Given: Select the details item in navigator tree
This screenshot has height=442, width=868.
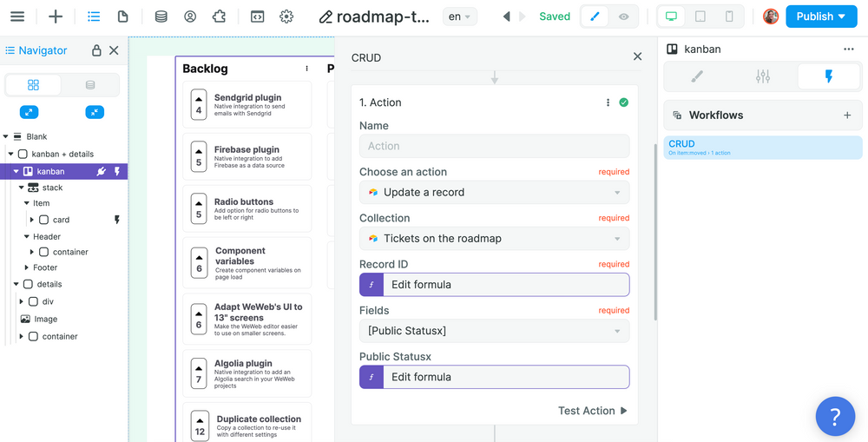Looking at the screenshot, I should coord(49,284).
